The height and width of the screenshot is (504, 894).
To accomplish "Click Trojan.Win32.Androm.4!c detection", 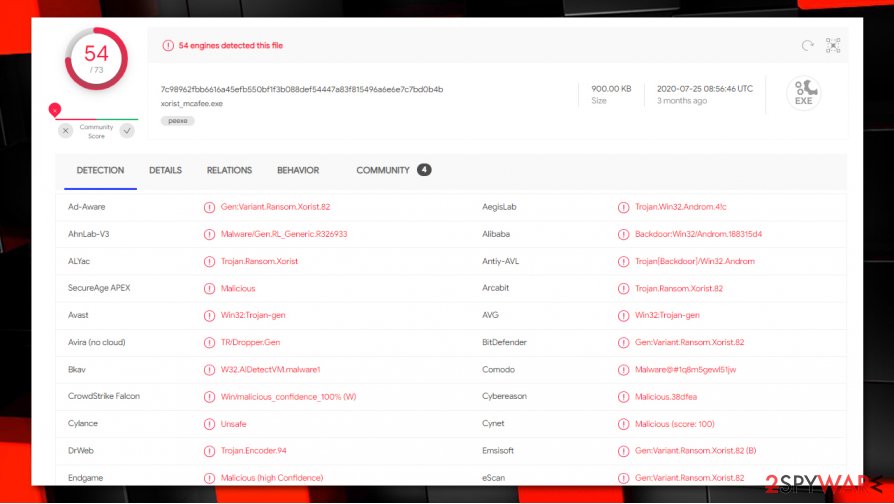I will point(681,207).
